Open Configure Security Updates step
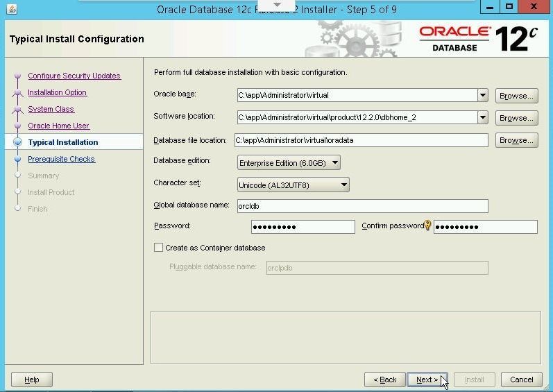553x392 pixels. (x=74, y=76)
